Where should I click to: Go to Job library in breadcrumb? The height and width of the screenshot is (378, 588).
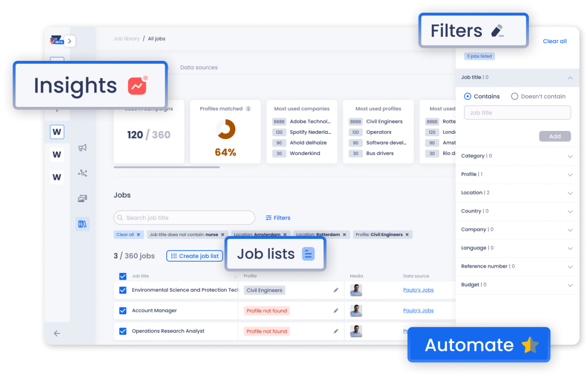coord(126,39)
